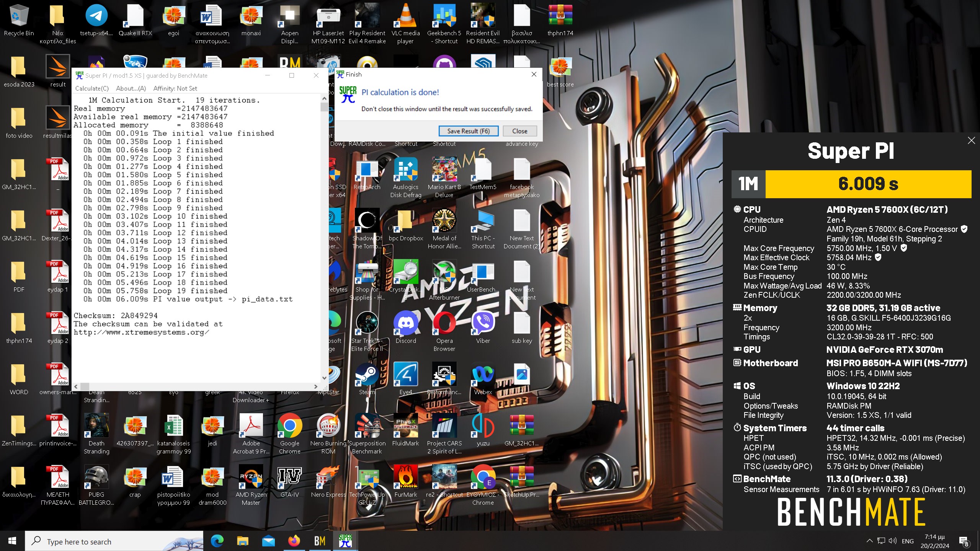Select TechPowerUp GPU-Z icon
The width and height of the screenshot is (980, 551).
[x=367, y=486]
